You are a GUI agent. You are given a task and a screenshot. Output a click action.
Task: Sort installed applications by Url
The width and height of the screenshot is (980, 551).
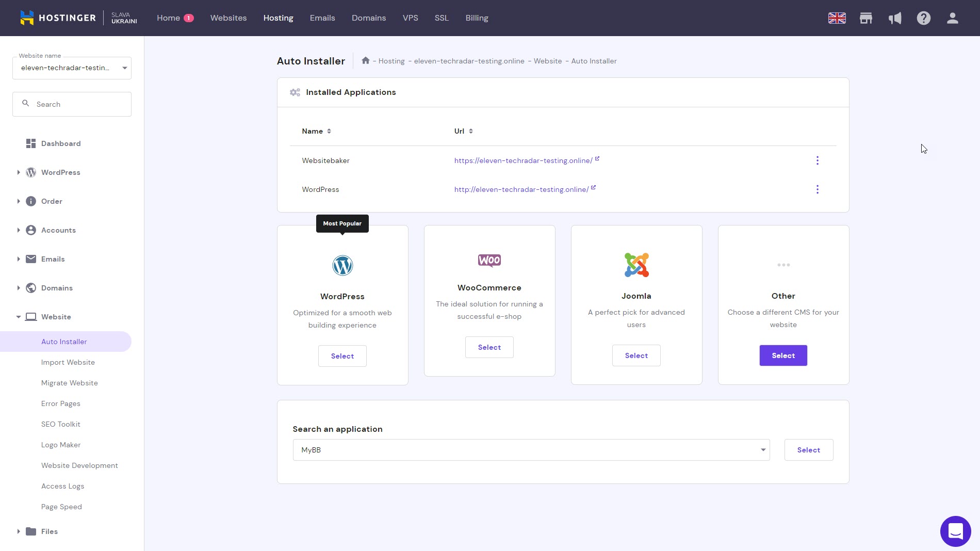coord(463,131)
